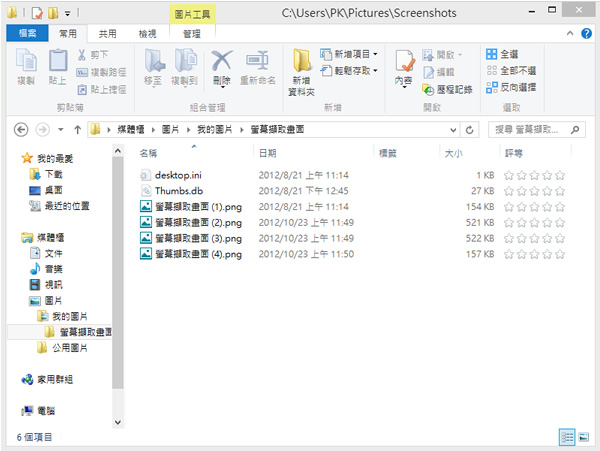This screenshot has width=600, height=451.
Task: Click 編輯 (Edit) in the ribbon
Action: point(439,72)
